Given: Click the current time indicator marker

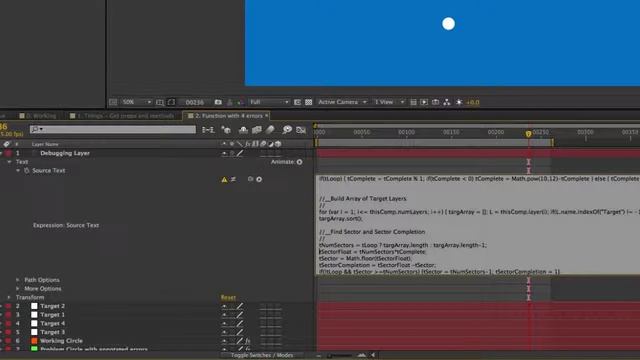Looking at the screenshot, I should click(x=528, y=133).
